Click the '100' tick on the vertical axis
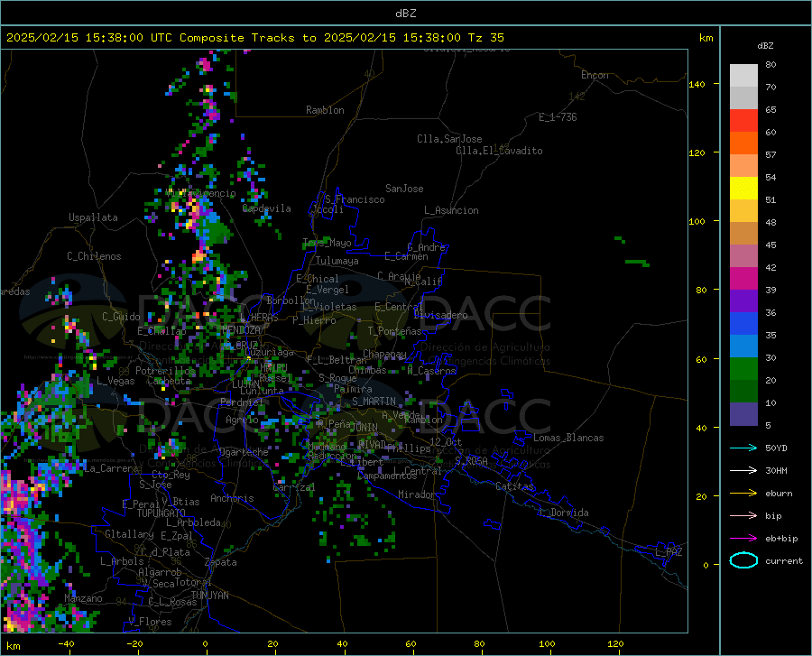 (x=697, y=221)
